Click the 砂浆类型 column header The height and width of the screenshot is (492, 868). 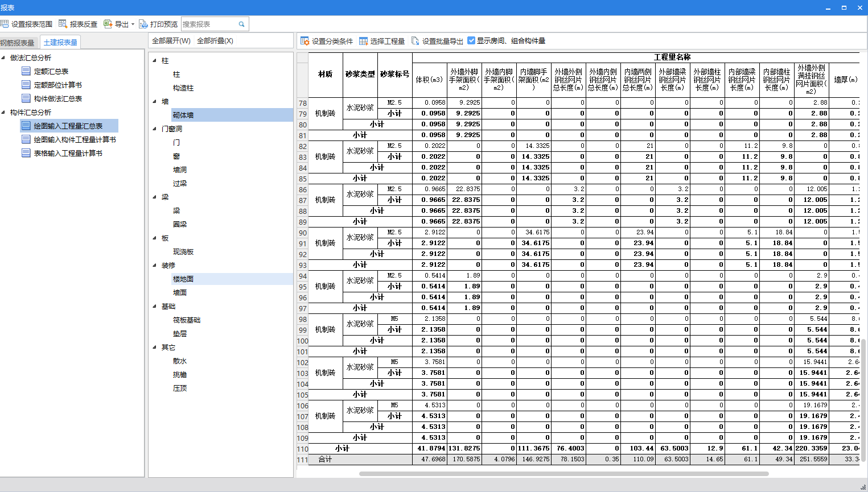click(360, 75)
